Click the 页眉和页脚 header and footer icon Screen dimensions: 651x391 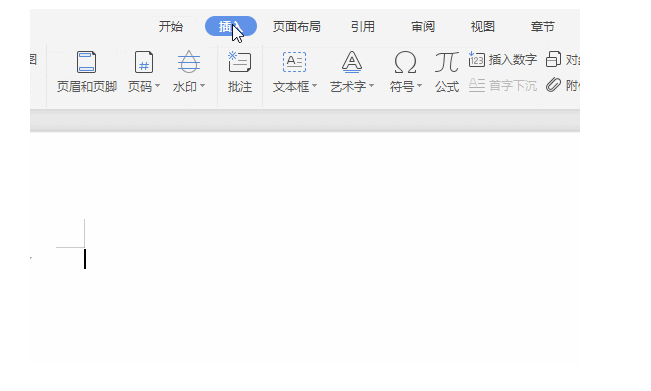86,62
